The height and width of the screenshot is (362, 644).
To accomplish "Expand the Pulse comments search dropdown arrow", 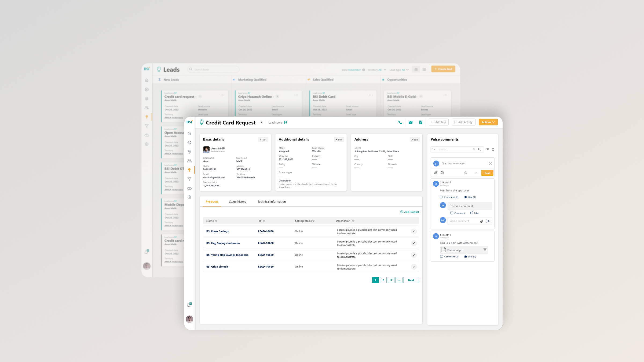I will [x=434, y=149].
